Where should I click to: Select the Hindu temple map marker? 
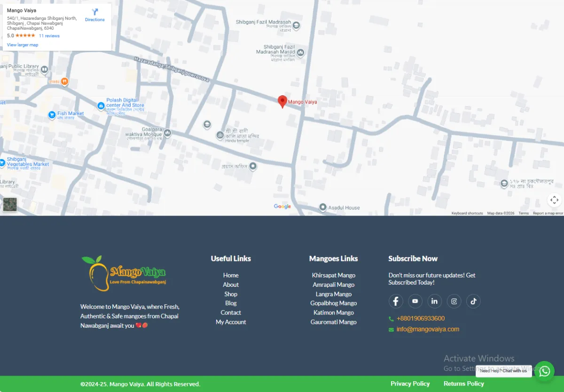click(219, 135)
